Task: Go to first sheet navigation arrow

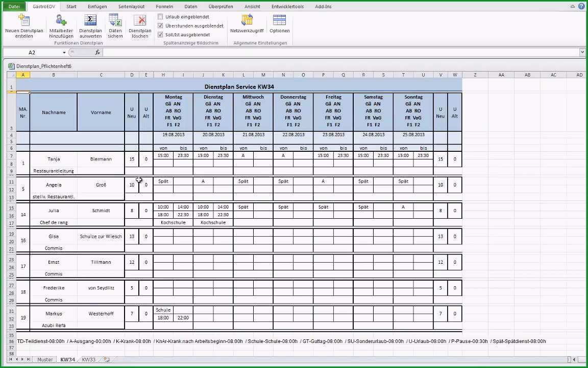Action: pyautogui.click(x=11, y=360)
